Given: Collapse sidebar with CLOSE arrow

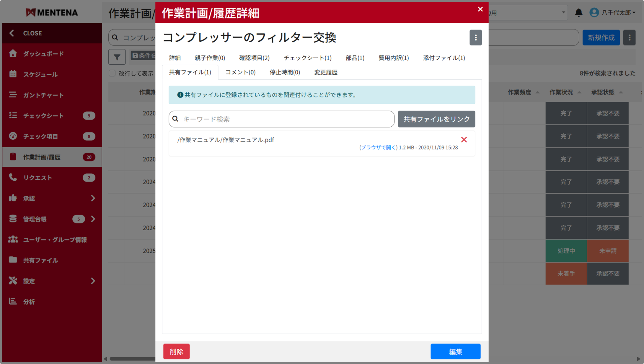Looking at the screenshot, I should (x=12, y=33).
